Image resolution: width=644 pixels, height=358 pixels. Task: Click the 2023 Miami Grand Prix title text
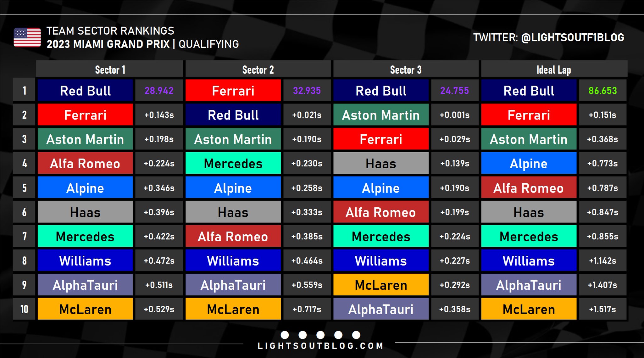pos(108,44)
